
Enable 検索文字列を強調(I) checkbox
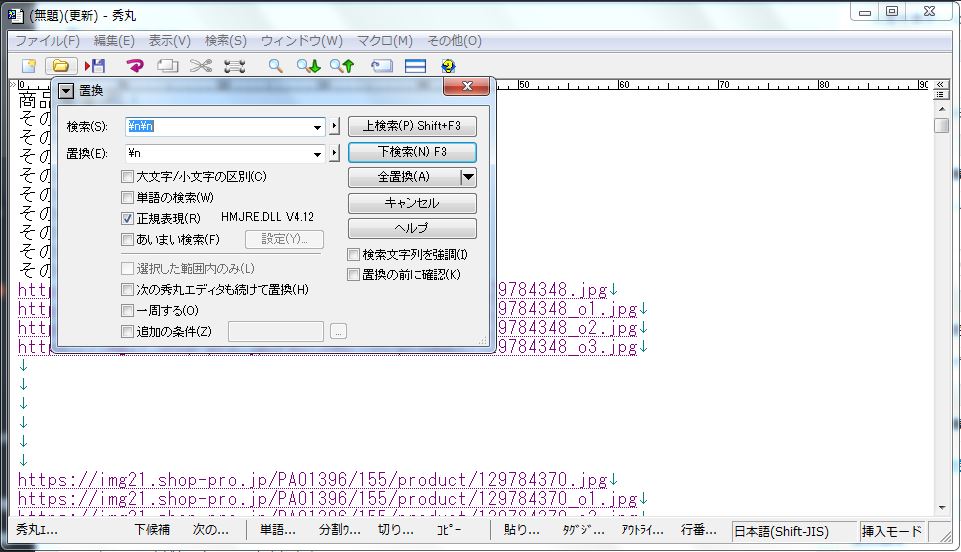pyautogui.click(x=354, y=254)
